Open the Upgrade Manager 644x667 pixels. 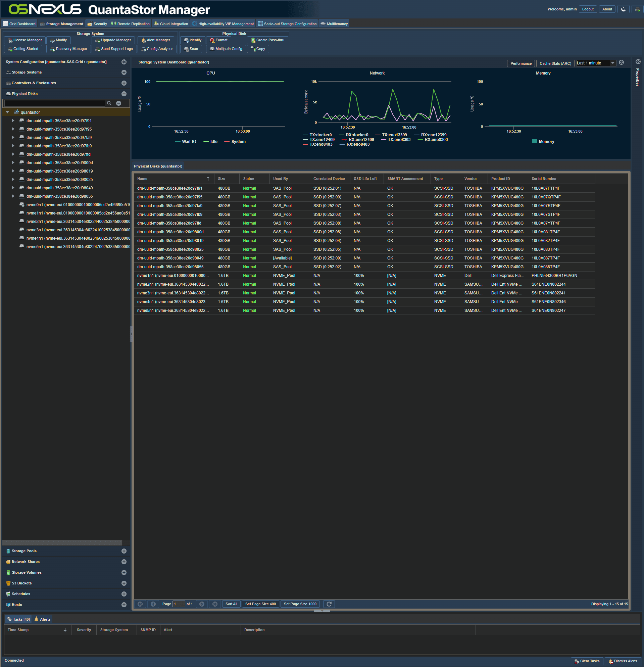pyautogui.click(x=113, y=40)
